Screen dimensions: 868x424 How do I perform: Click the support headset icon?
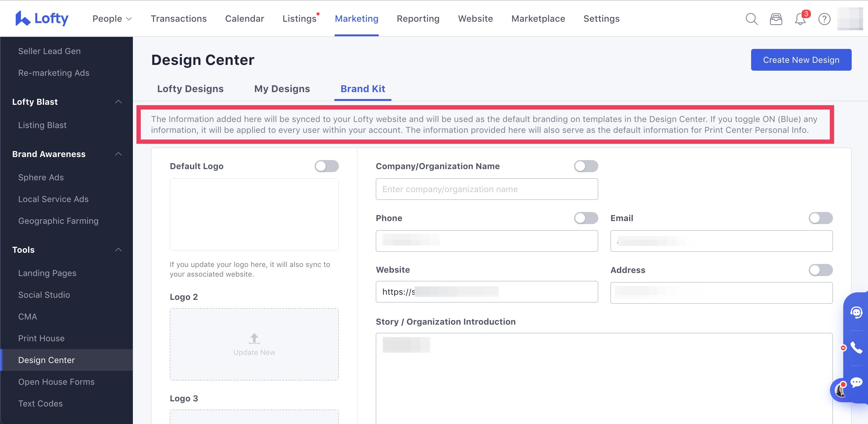click(856, 313)
